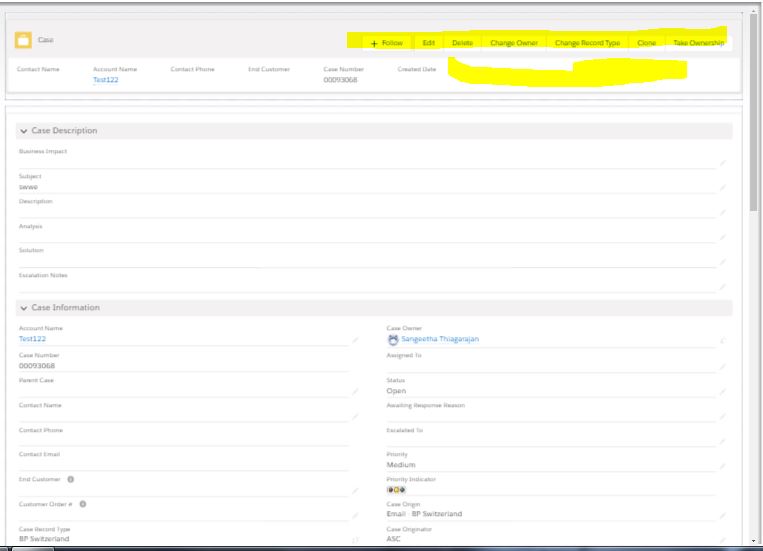
Task: Click the pencil icon beside Subject
Action: pyautogui.click(x=722, y=187)
